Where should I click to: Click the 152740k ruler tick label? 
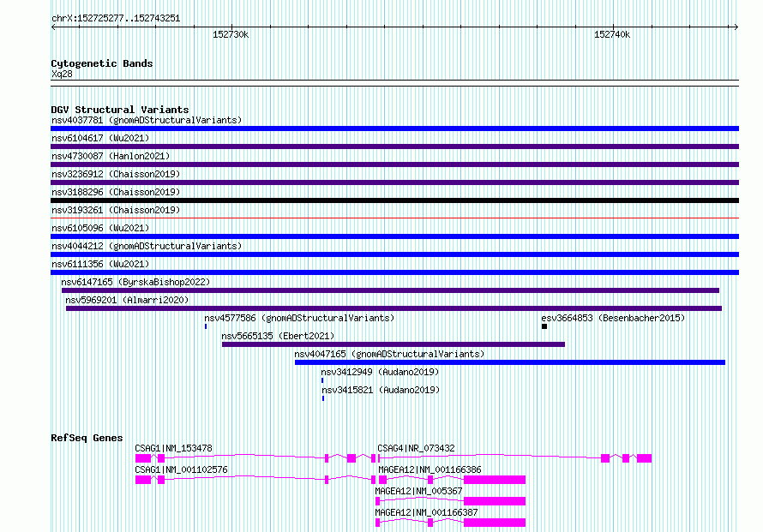612,34
